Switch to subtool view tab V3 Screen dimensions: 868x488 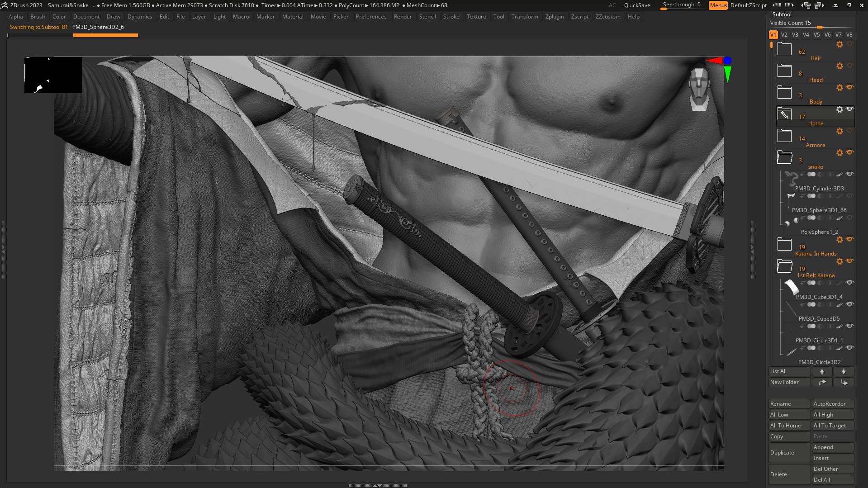795,34
